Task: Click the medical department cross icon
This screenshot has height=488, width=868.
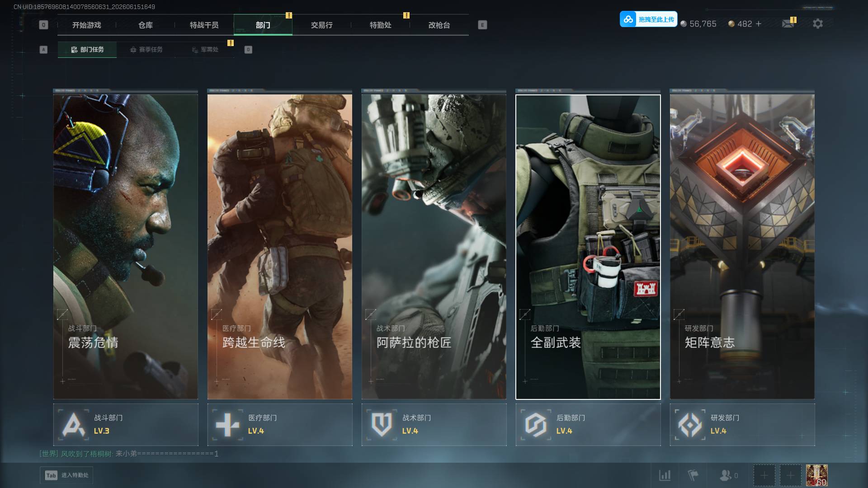Action: click(227, 425)
